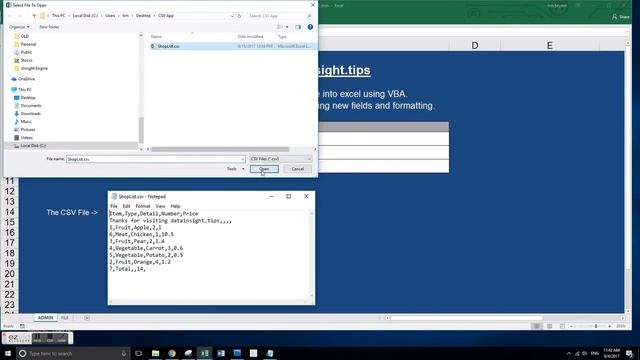Click the refresh icon beside address bar
This screenshot has height=360, width=640.
coord(240,16)
